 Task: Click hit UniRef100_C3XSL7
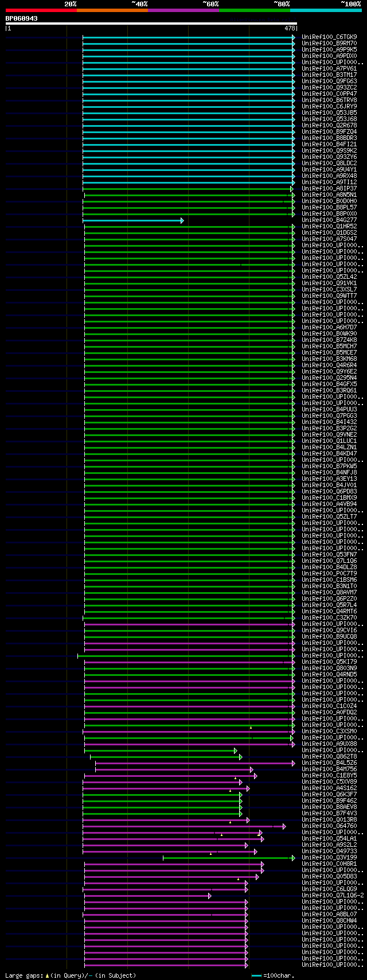coord(329,289)
